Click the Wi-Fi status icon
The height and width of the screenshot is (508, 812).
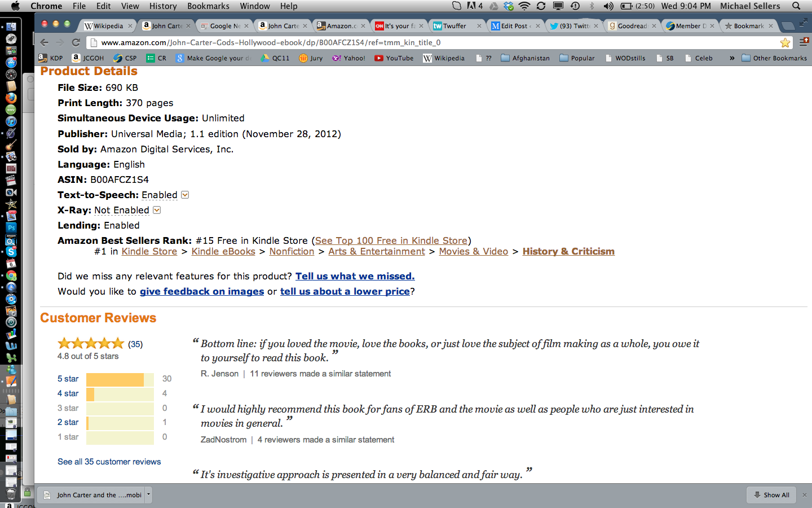(524, 6)
